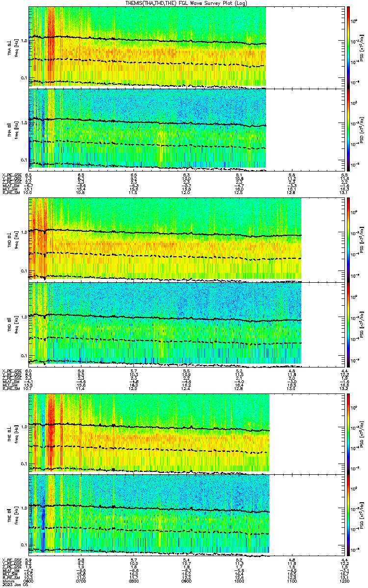Click the 0800 time tick label
The image size is (368, 588).
pyautogui.click(x=134, y=580)
